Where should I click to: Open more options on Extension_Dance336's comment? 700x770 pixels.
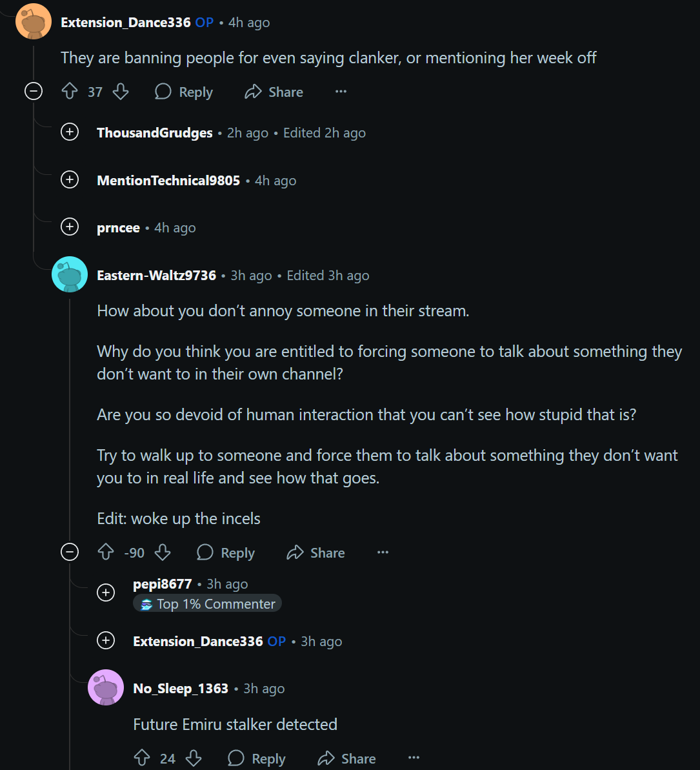pos(341,92)
